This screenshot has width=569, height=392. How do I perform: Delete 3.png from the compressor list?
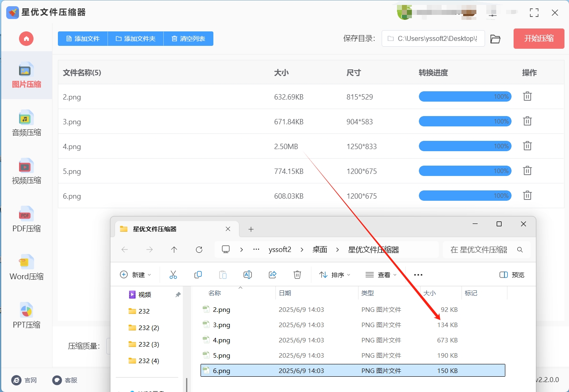[527, 121]
